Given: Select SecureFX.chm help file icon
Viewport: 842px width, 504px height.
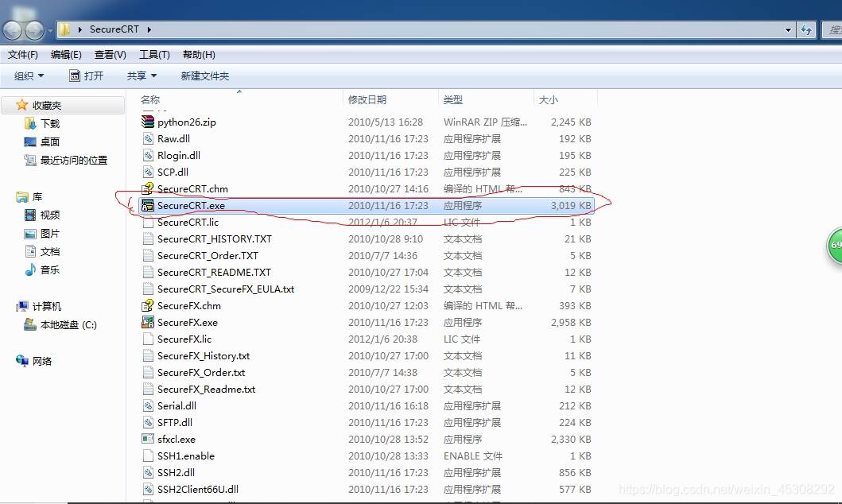Looking at the screenshot, I should click(148, 305).
